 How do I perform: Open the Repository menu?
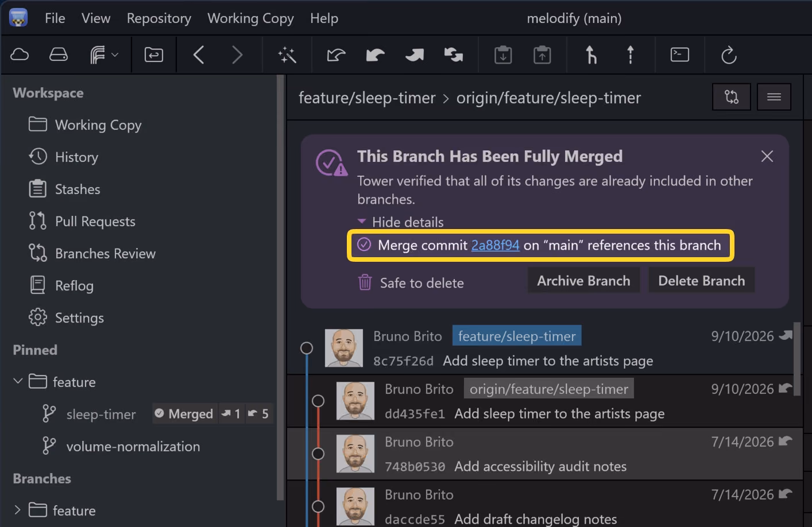(x=159, y=18)
